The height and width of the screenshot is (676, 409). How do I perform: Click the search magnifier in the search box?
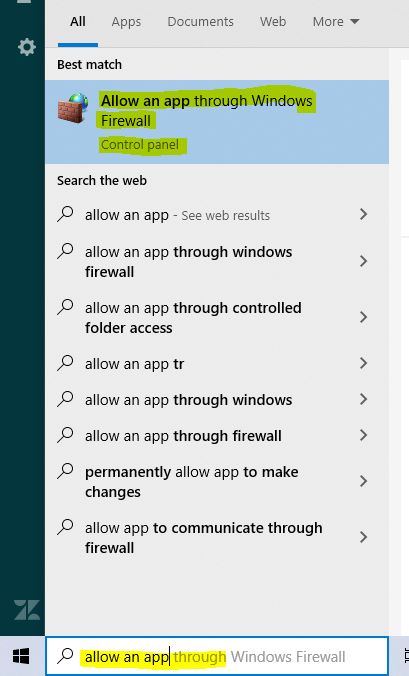66,656
